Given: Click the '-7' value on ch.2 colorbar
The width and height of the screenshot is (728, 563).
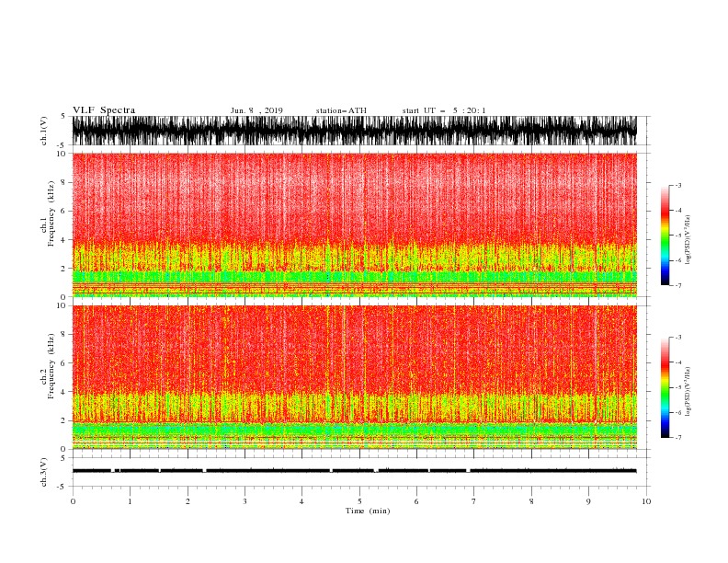Looking at the screenshot, I should coord(677,438).
